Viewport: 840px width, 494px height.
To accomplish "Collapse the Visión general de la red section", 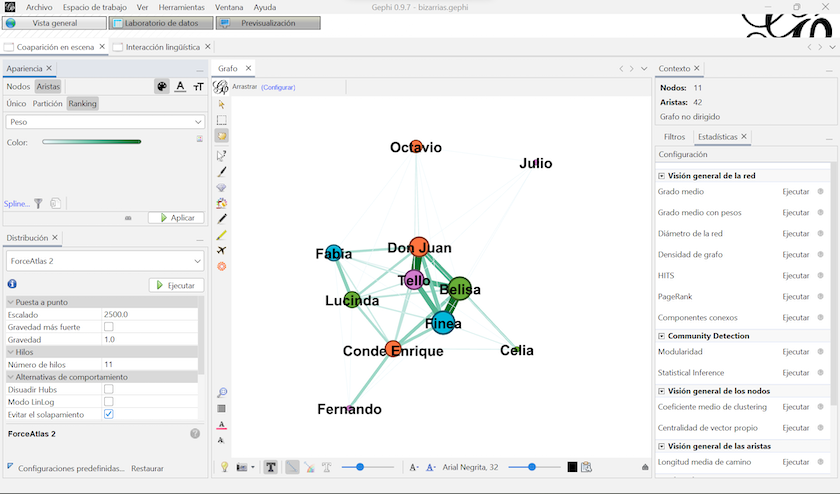I will [662, 175].
